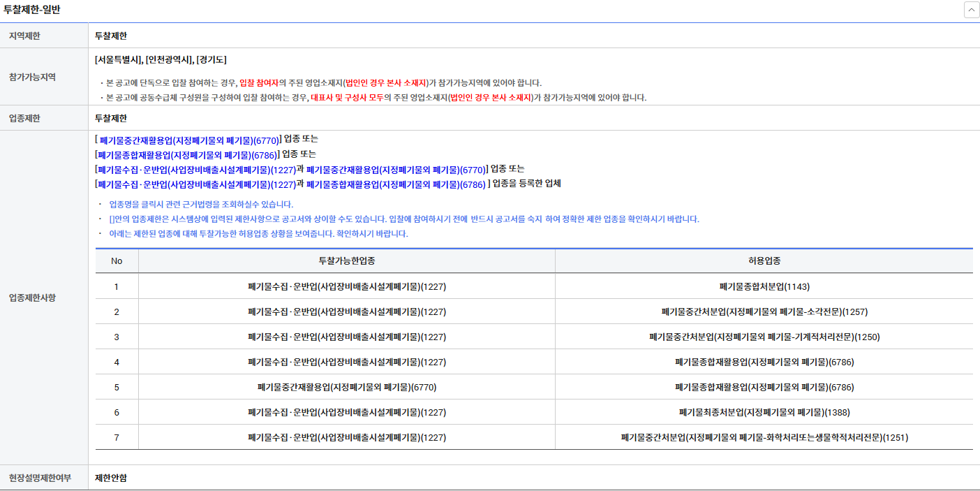The image size is (980, 491).
Task: Select the 소각전문(1257) allowed industry cell
Action: point(764,312)
